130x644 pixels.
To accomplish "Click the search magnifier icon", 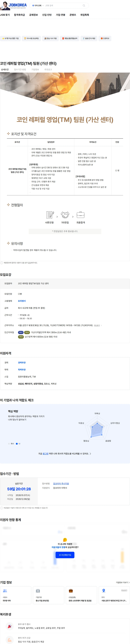I will pyautogui.click(x=84, y=6).
